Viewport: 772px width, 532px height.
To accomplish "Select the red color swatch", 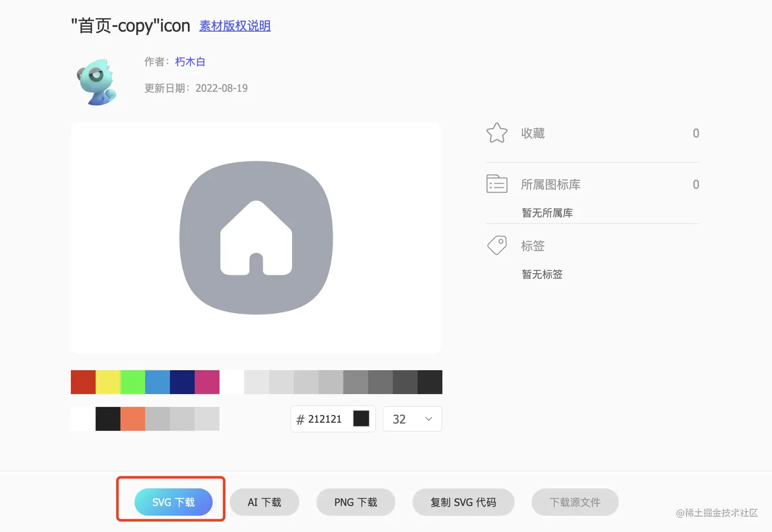I will [x=83, y=382].
